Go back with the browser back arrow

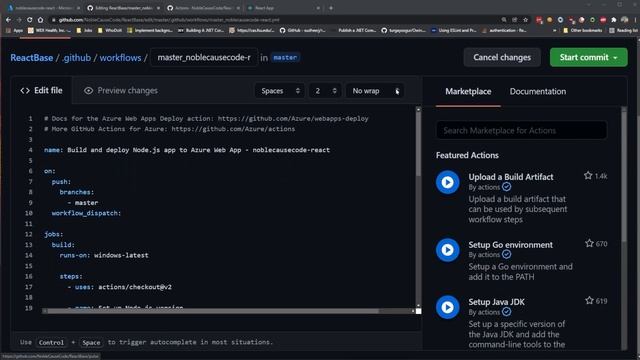[8, 20]
